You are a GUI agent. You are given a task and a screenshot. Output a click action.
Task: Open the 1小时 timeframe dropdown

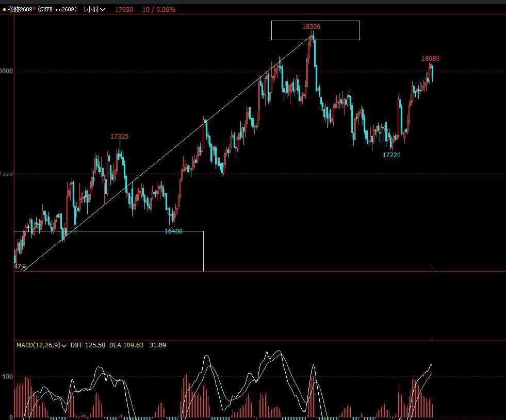click(x=94, y=9)
